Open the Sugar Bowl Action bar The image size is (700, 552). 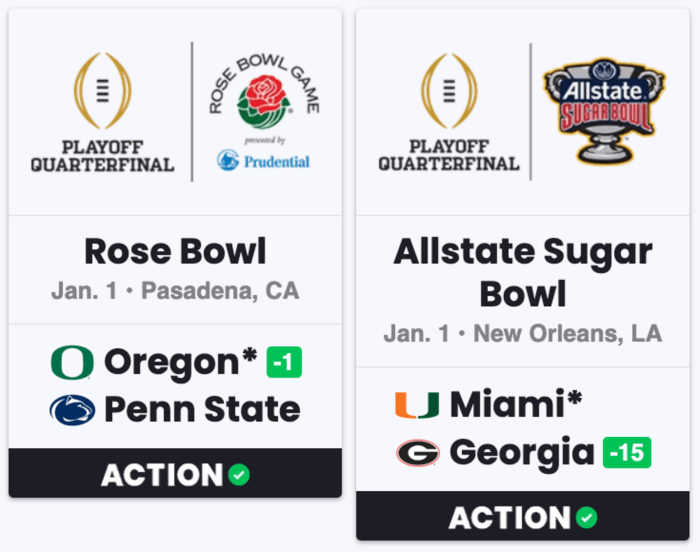click(522, 517)
